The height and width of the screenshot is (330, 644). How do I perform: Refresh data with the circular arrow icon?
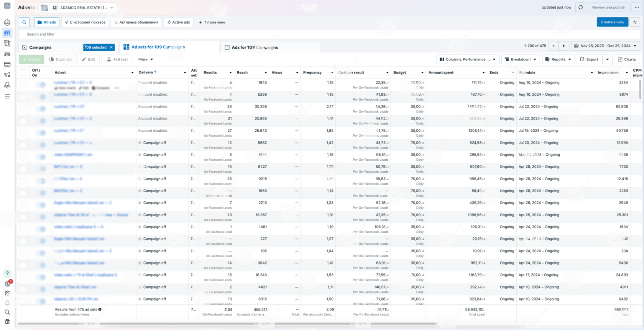pyautogui.click(x=581, y=7)
